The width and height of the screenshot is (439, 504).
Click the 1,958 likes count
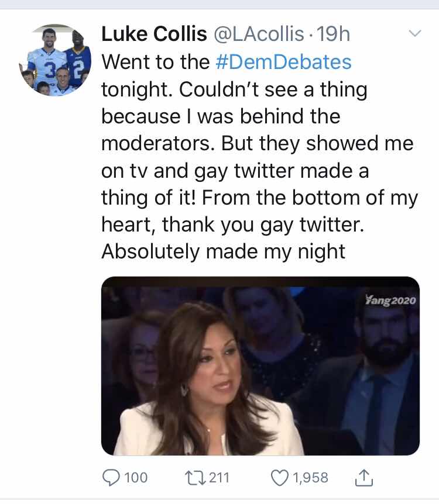pos(310,478)
